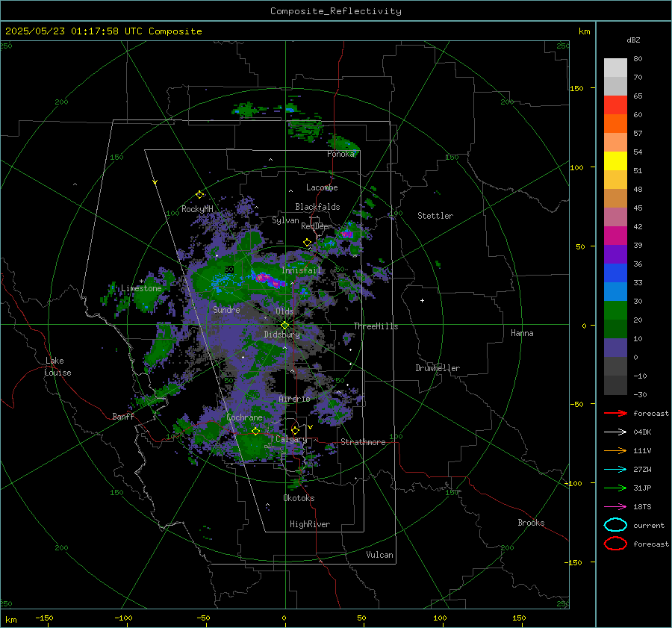Click the Calgary city label
This screenshot has height=628, width=672.
coord(291,439)
